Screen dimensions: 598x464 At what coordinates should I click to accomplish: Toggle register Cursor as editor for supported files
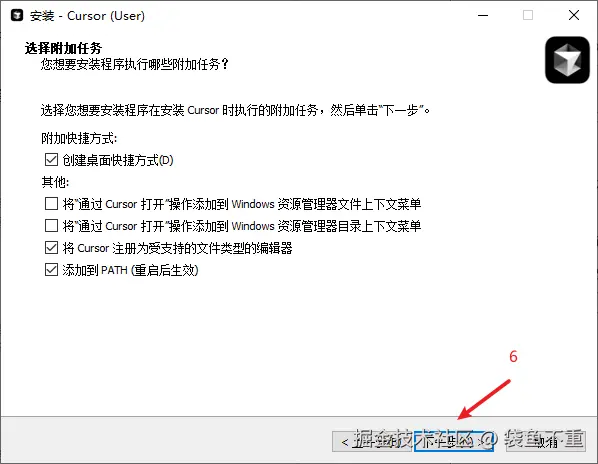(x=51, y=248)
